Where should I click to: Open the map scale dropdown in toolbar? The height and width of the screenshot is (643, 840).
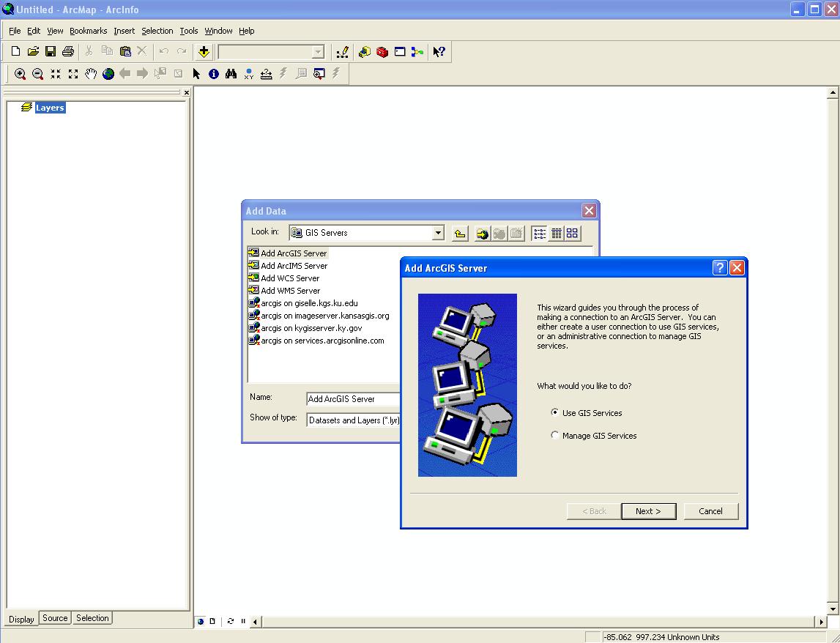pyautogui.click(x=318, y=52)
